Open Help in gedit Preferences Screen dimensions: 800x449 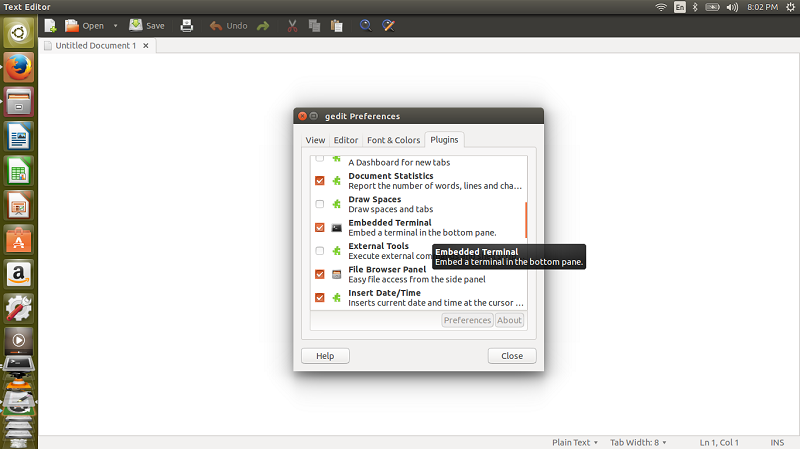tap(325, 356)
